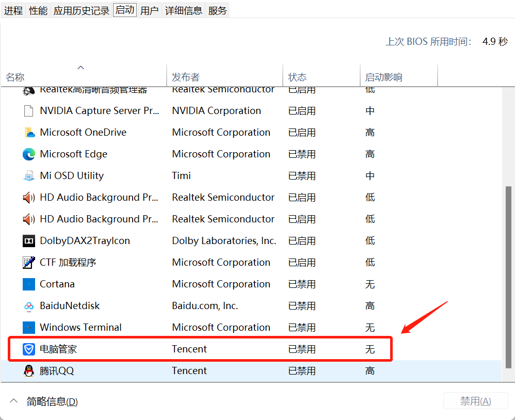Click Tencent publisher in 腾讯QQ row
515x420 pixels.
click(x=189, y=371)
